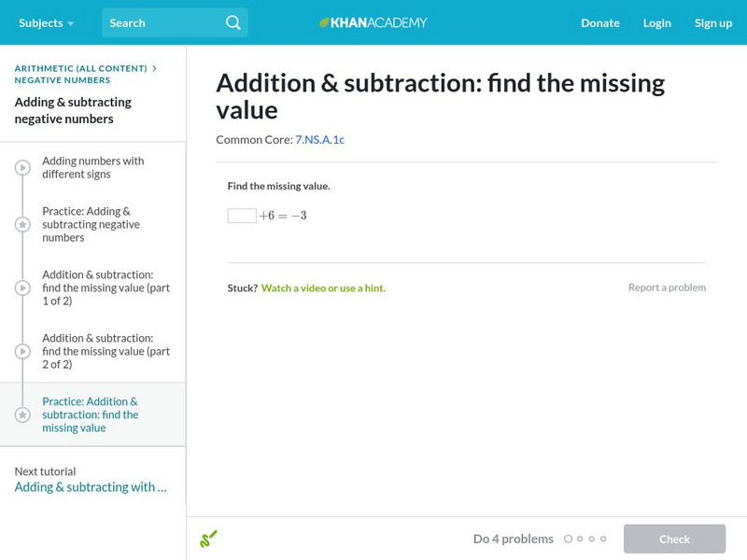The width and height of the screenshot is (747, 560).
Task: Click Report a problem
Action: [x=667, y=287]
